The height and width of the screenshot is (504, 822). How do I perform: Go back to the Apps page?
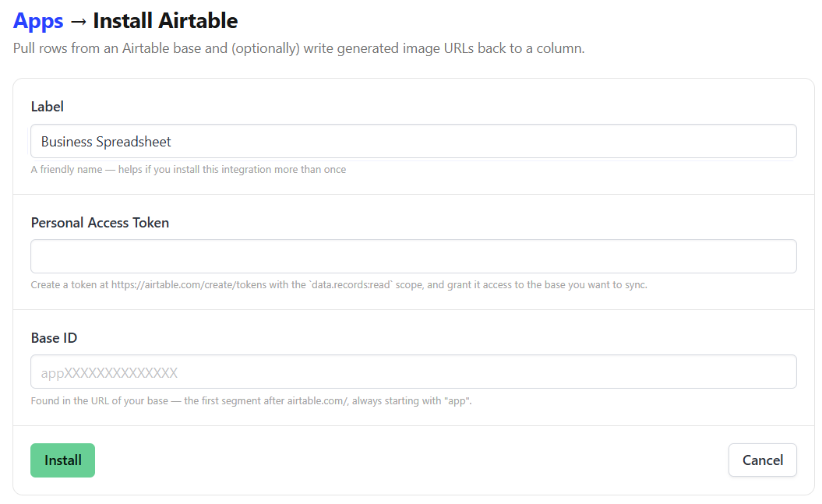pyautogui.click(x=37, y=21)
